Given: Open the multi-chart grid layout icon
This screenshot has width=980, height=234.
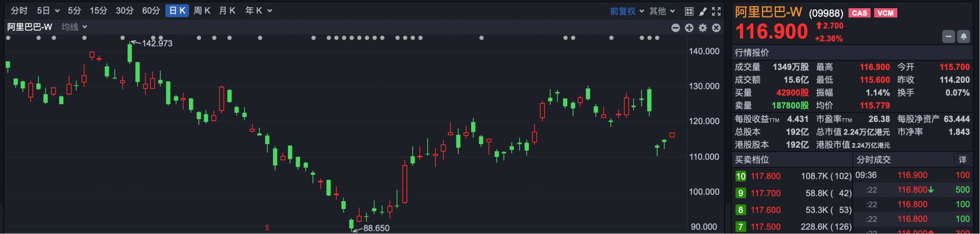Looking at the screenshot, I should click(689, 11).
